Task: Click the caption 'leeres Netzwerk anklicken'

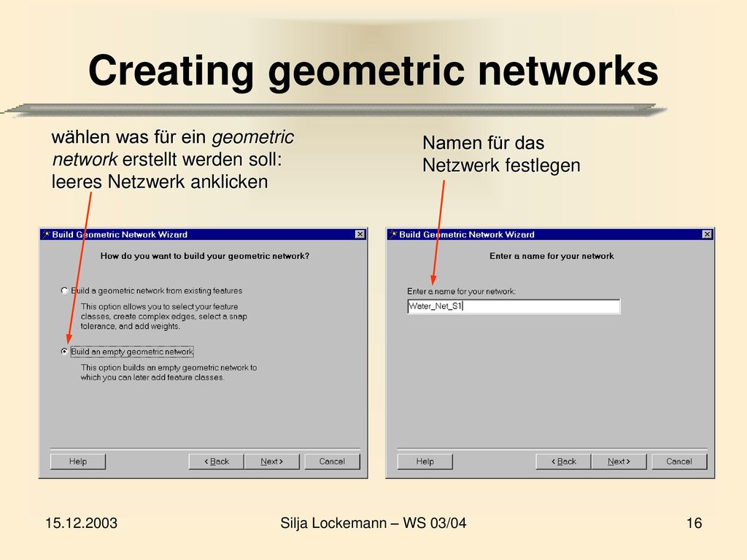Action: tap(160, 182)
